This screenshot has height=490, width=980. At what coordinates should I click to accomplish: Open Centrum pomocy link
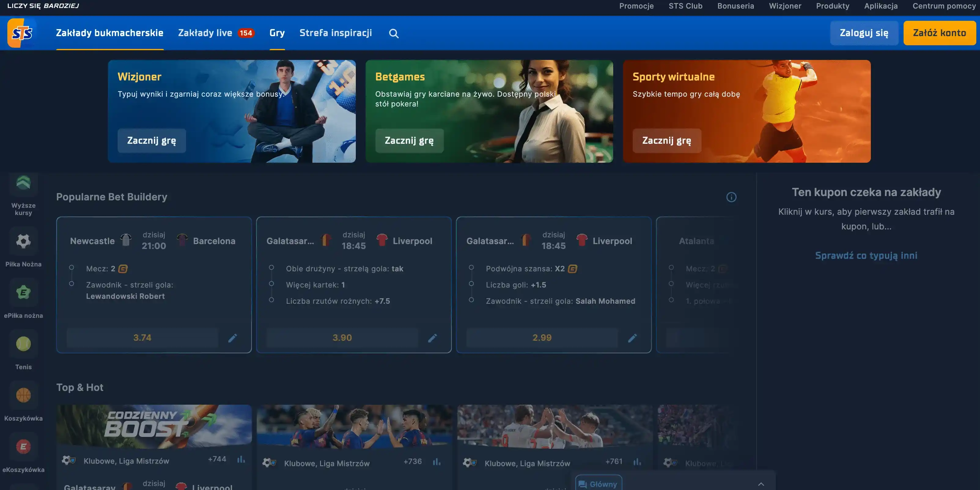tap(944, 6)
